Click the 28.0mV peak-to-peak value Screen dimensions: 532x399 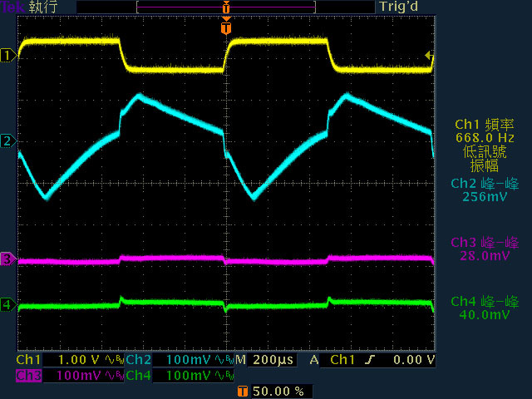pyautogui.click(x=485, y=256)
